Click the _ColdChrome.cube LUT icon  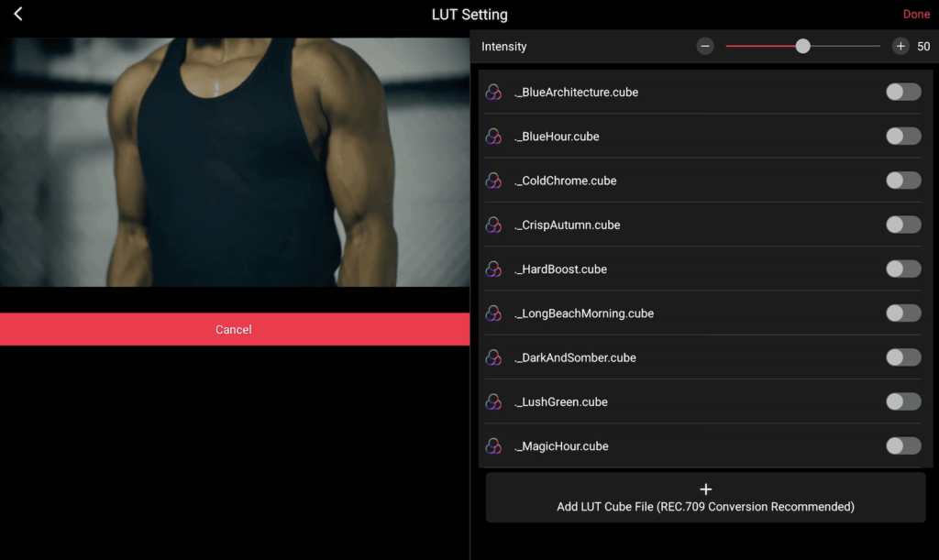pos(493,181)
